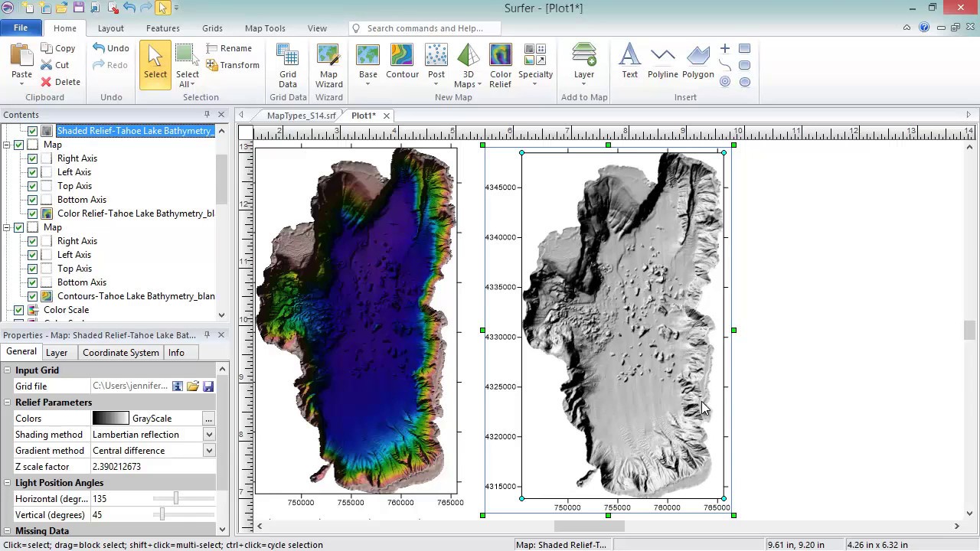Pin the Contents panel

pyautogui.click(x=207, y=115)
